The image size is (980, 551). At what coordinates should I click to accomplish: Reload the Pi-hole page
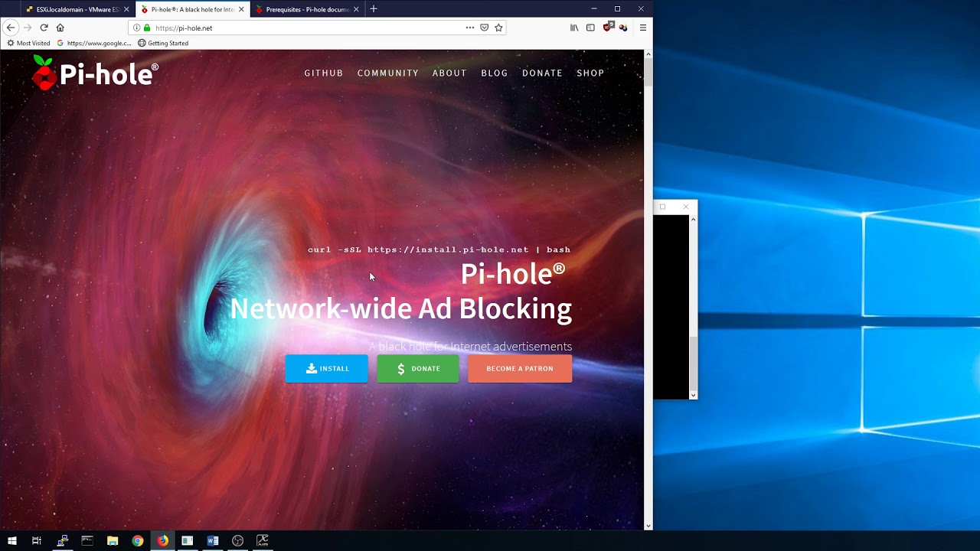tap(44, 28)
